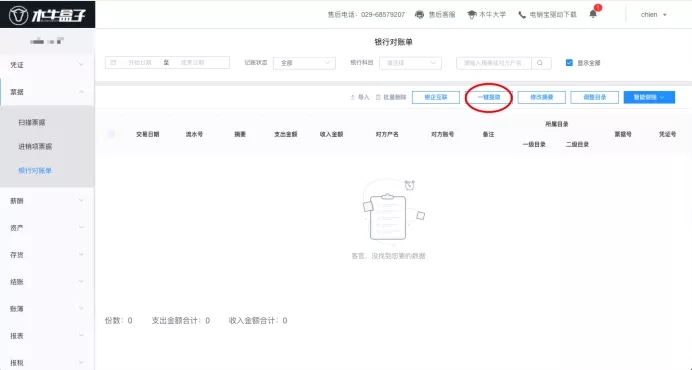Click the 支出金额 column header

coord(286,134)
